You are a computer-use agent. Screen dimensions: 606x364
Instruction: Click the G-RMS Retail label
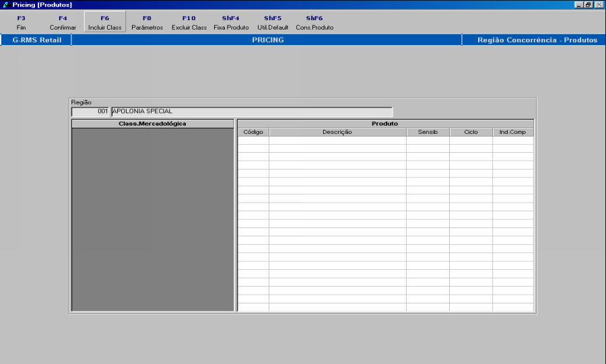tap(37, 40)
